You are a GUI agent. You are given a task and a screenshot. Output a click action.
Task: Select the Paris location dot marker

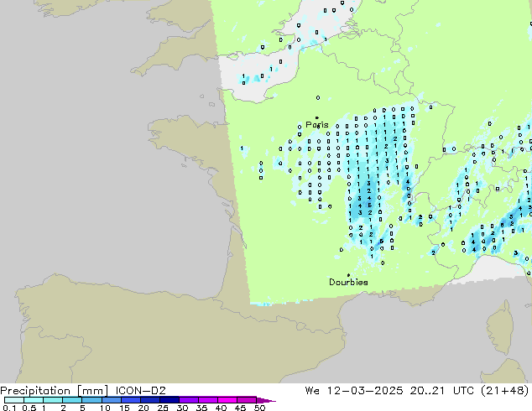(x=317, y=118)
